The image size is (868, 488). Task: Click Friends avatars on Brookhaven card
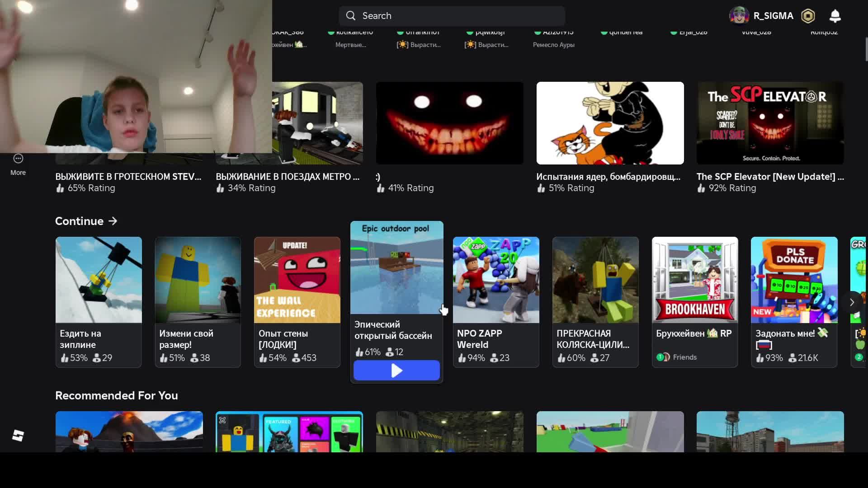coord(663,357)
